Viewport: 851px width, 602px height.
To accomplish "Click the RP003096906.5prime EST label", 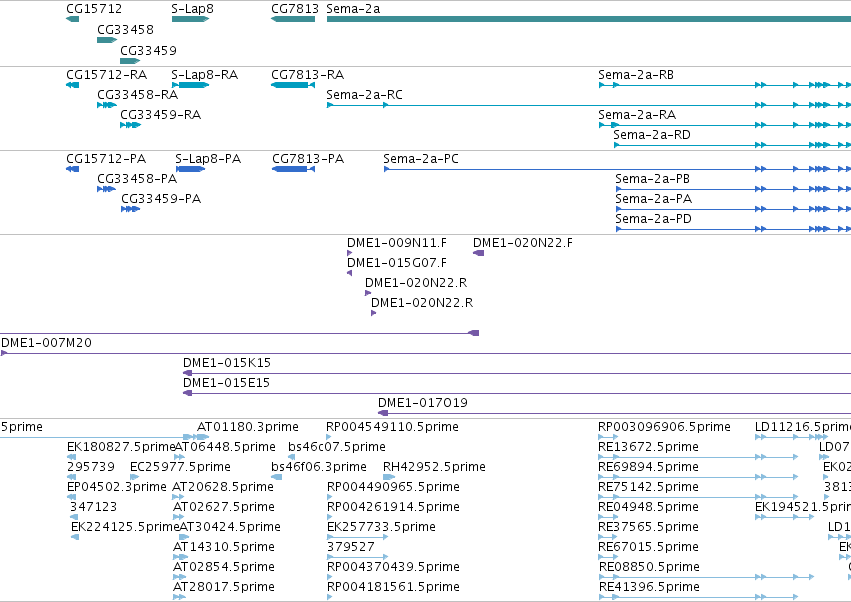I will click(664, 427).
